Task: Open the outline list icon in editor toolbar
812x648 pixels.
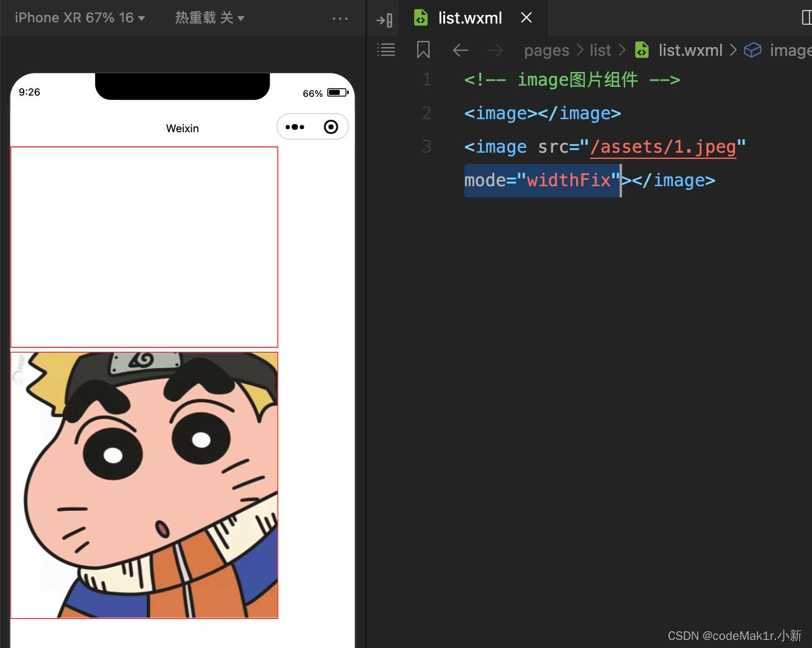Action: [386, 50]
